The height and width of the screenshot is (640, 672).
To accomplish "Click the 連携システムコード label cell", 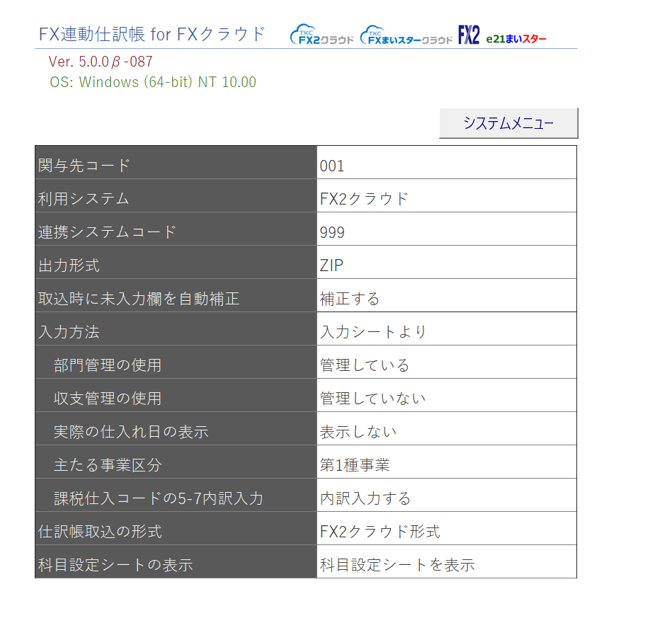I will [176, 229].
